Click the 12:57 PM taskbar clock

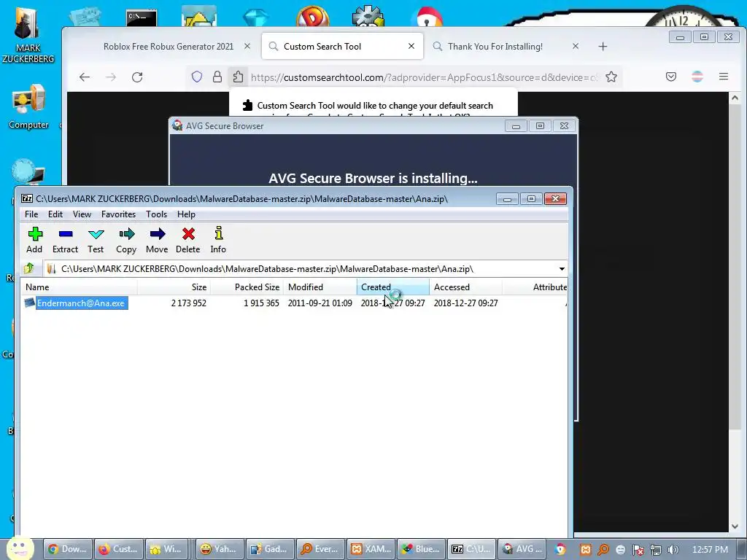[x=710, y=550]
